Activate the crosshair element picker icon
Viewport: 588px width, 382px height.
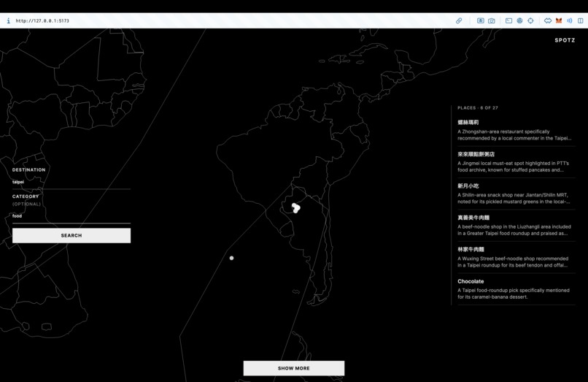pos(530,20)
